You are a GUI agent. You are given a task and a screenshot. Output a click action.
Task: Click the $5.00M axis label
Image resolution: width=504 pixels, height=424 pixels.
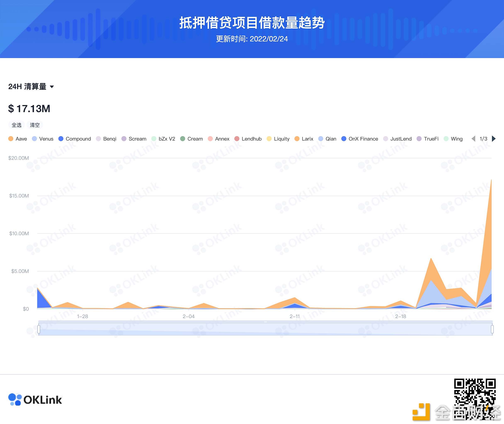coord(20,271)
